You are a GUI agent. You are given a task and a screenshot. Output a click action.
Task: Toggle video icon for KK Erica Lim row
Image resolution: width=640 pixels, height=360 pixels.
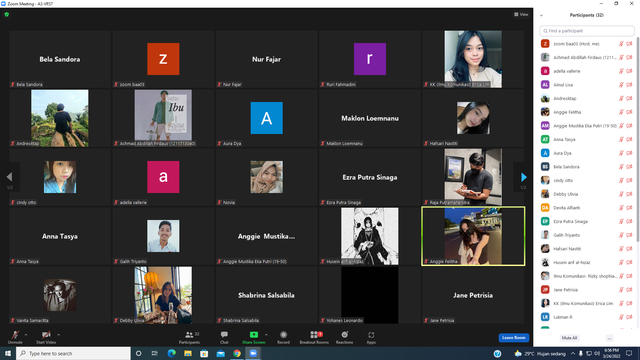(629, 303)
